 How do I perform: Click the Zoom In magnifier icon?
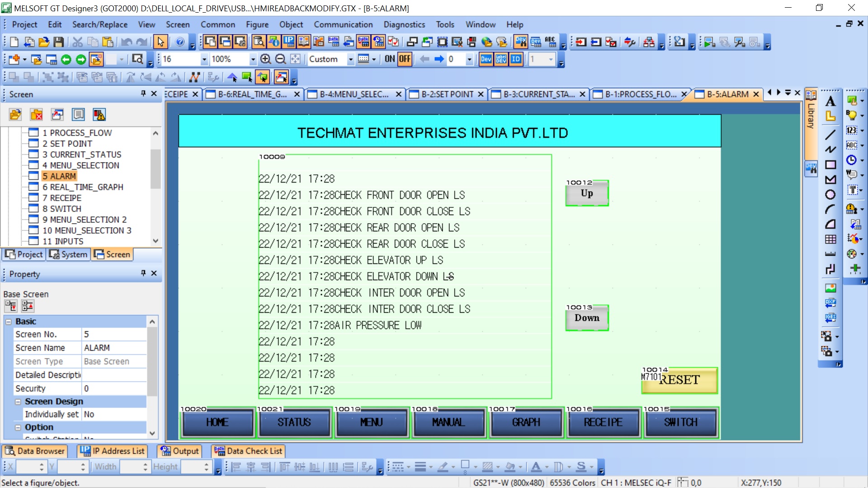[x=266, y=59]
